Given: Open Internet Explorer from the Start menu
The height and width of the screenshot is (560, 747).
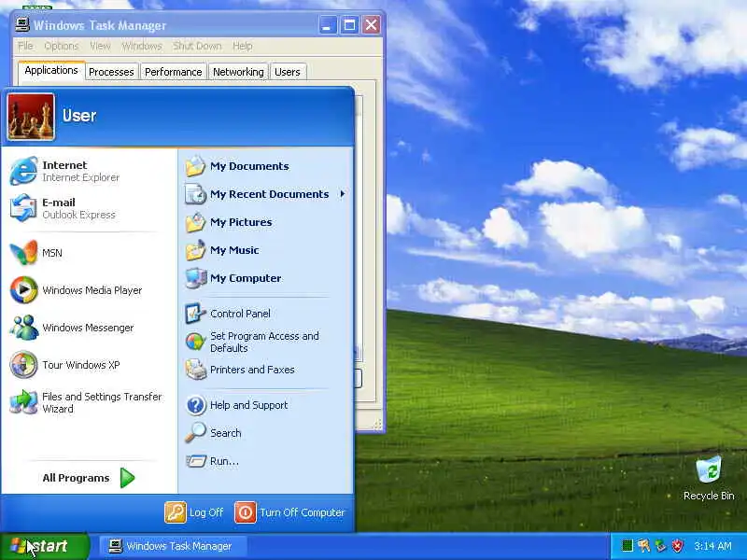Looking at the screenshot, I should [x=89, y=171].
